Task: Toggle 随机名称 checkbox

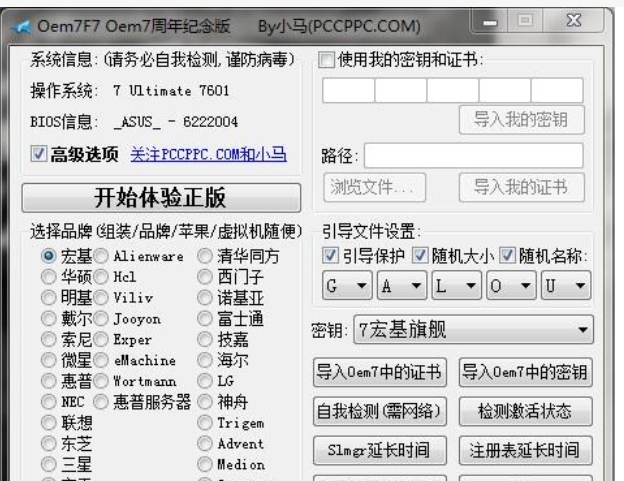Action: (507, 255)
